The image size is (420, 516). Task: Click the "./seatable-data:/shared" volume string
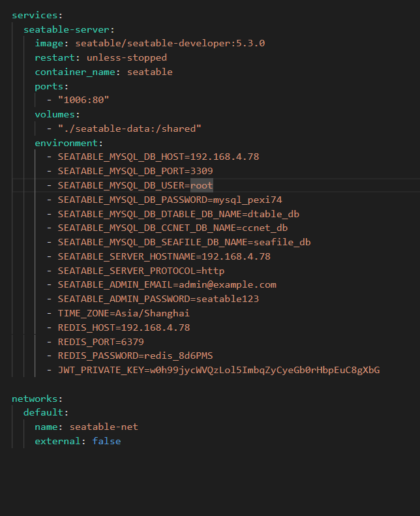[129, 129]
